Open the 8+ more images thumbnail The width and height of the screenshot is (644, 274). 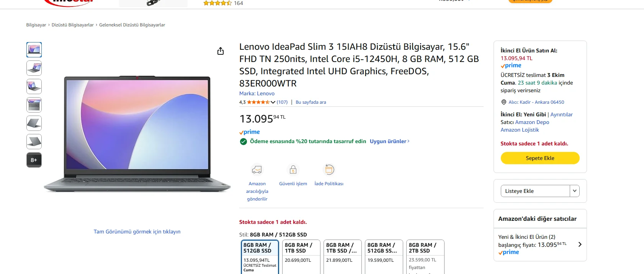[x=34, y=160]
